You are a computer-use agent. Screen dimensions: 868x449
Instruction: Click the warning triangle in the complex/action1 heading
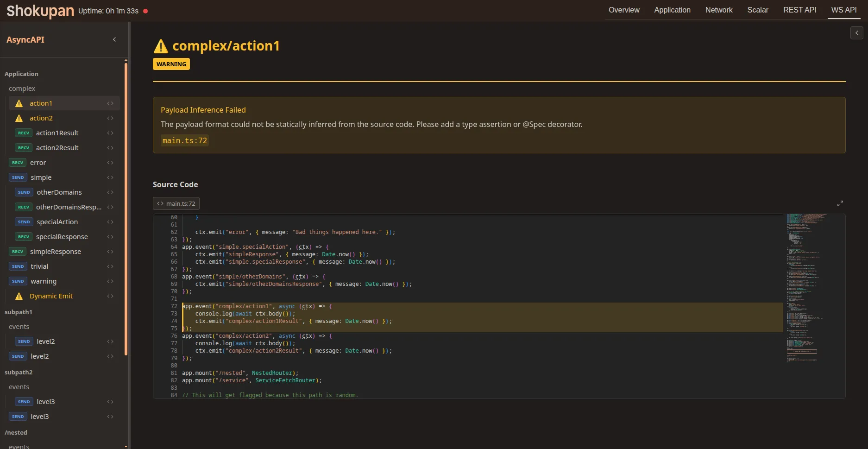tap(160, 45)
